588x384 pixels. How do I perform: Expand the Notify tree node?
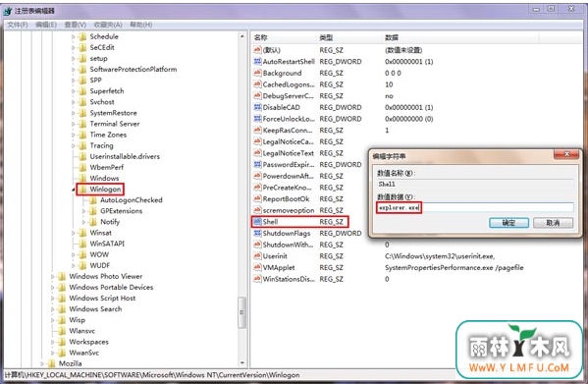(x=83, y=222)
